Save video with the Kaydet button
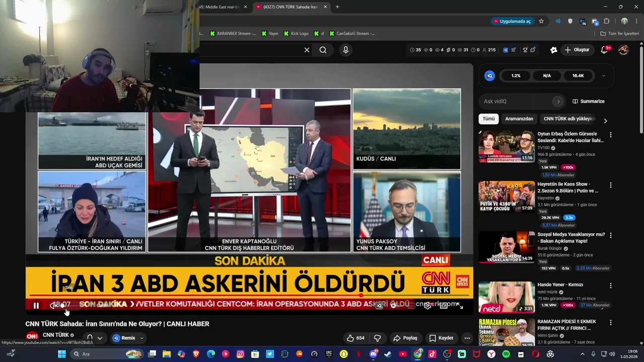The height and width of the screenshot is (362, 644). [x=441, y=338]
